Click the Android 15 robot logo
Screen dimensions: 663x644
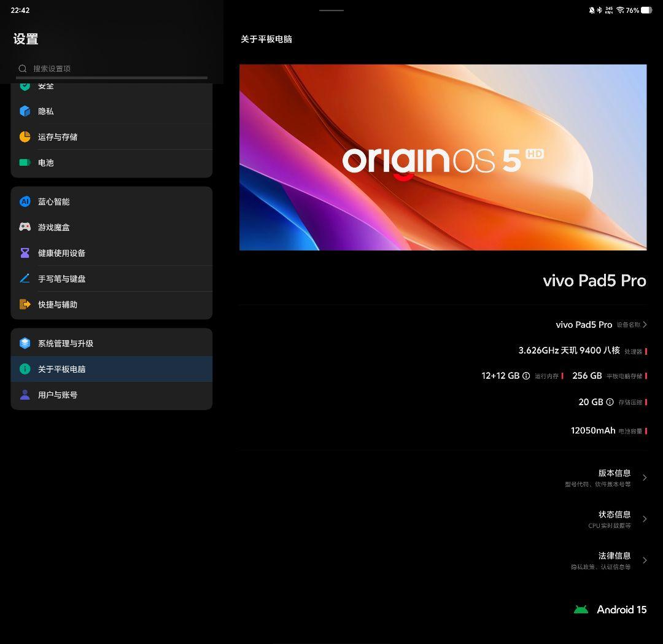tap(581, 609)
